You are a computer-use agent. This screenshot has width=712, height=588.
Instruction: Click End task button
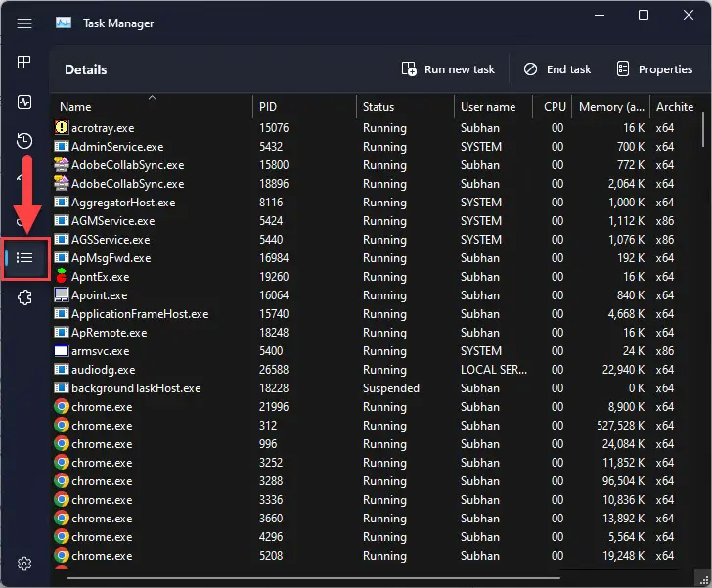click(557, 69)
